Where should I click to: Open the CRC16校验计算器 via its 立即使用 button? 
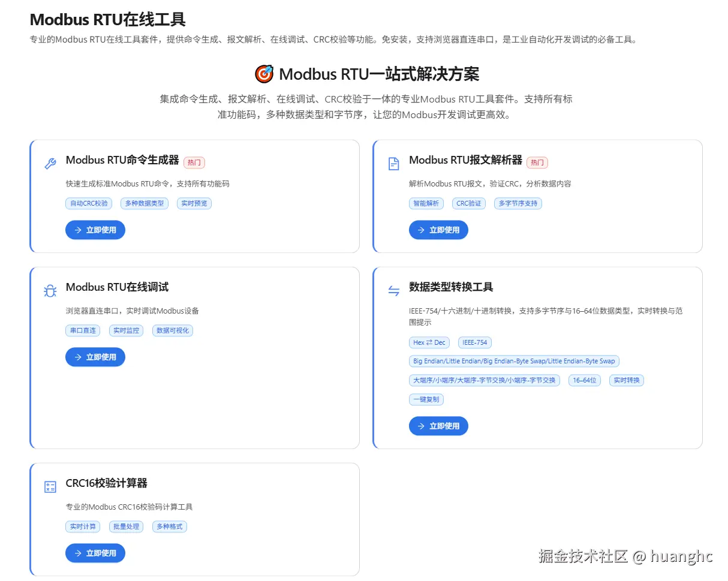pyautogui.click(x=95, y=553)
